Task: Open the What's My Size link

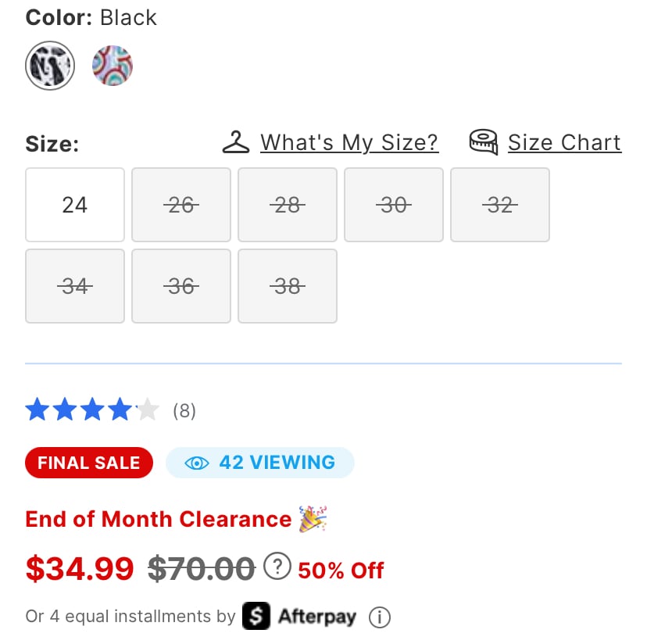Action: coord(349,142)
